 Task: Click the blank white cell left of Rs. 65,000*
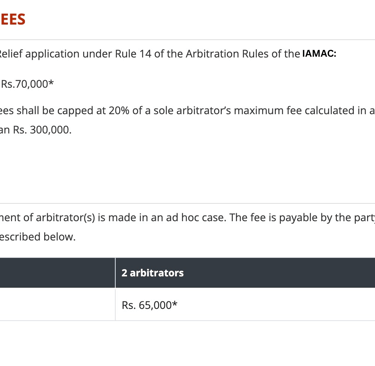(57, 305)
